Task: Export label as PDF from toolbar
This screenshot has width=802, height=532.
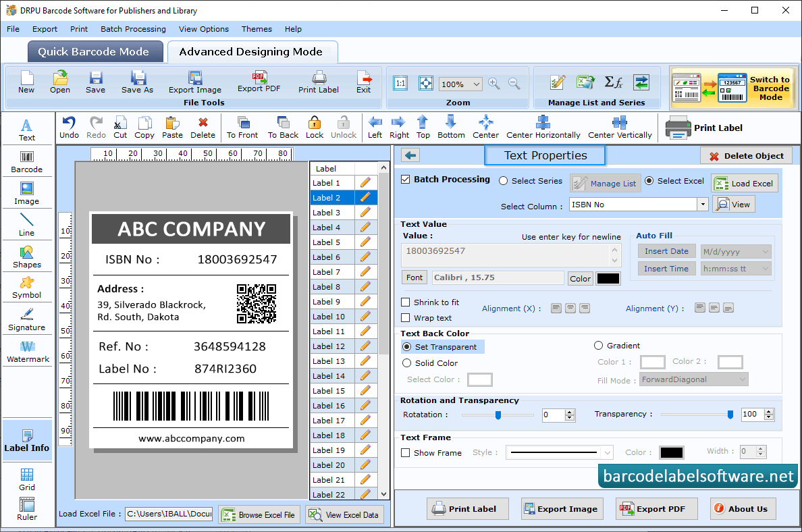Action: point(259,82)
